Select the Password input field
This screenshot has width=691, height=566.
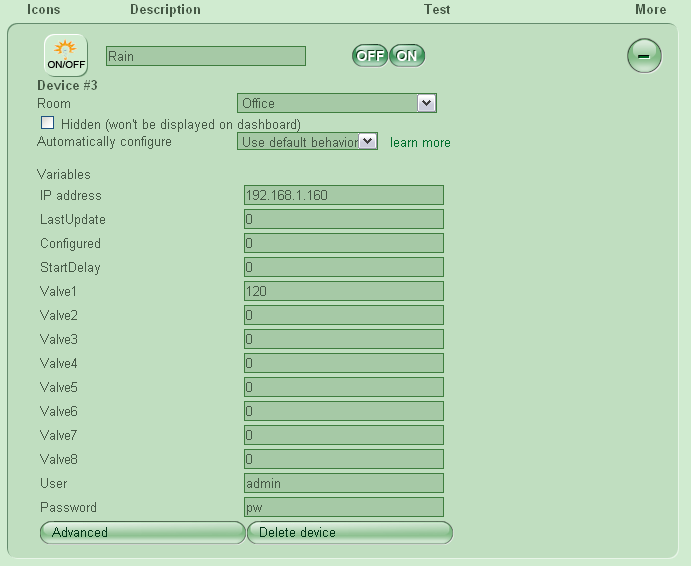(x=343, y=507)
